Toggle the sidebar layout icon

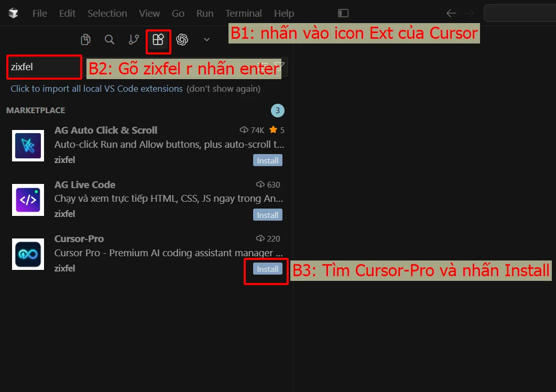343,13
